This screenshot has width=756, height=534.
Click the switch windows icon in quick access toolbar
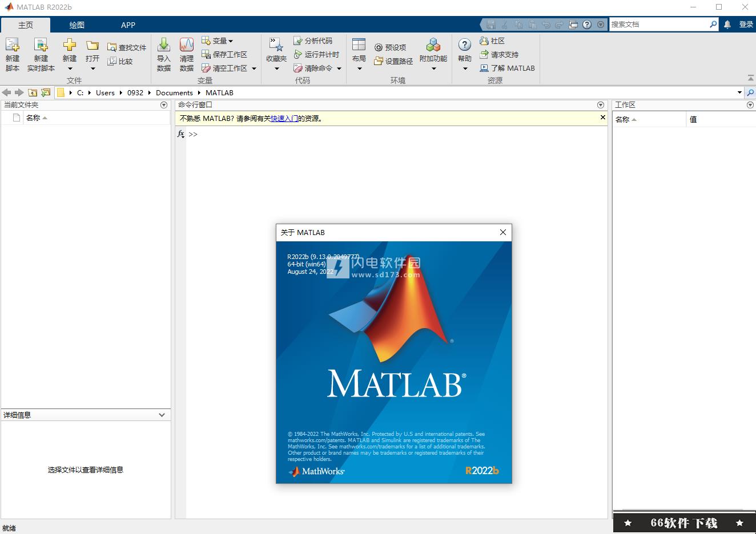tap(573, 25)
